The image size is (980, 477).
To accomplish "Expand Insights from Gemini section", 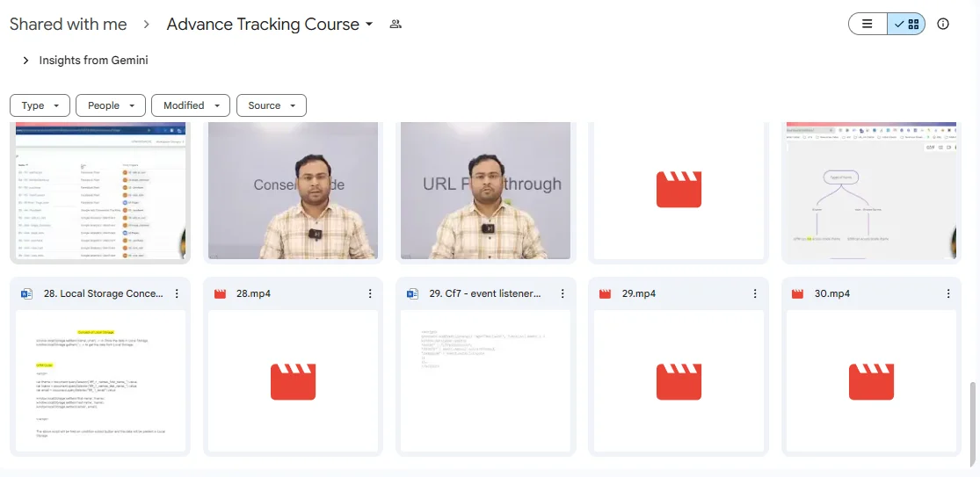I will point(25,61).
